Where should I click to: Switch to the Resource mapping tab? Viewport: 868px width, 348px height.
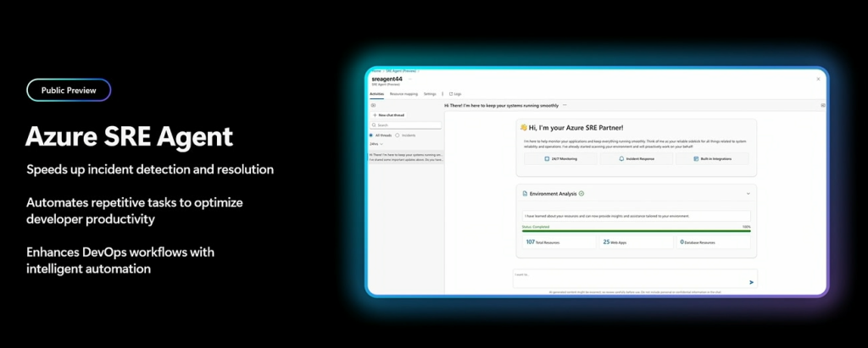click(x=403, y=94)
